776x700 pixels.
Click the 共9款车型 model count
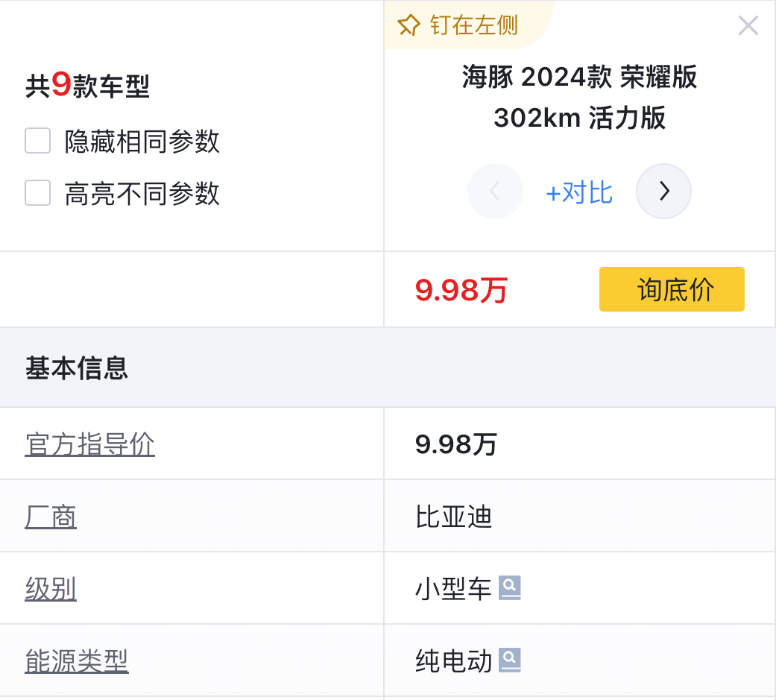coord(87,86)
